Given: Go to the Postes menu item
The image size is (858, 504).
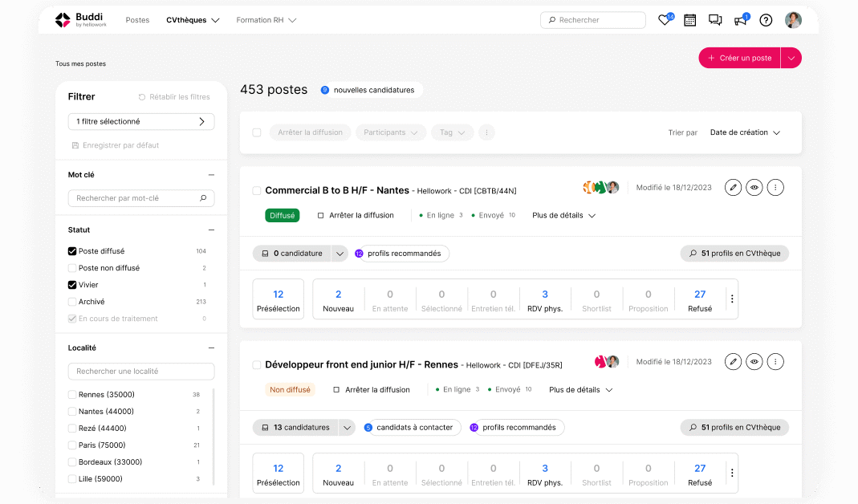Looking at the screenshot, I should [137, 19].
